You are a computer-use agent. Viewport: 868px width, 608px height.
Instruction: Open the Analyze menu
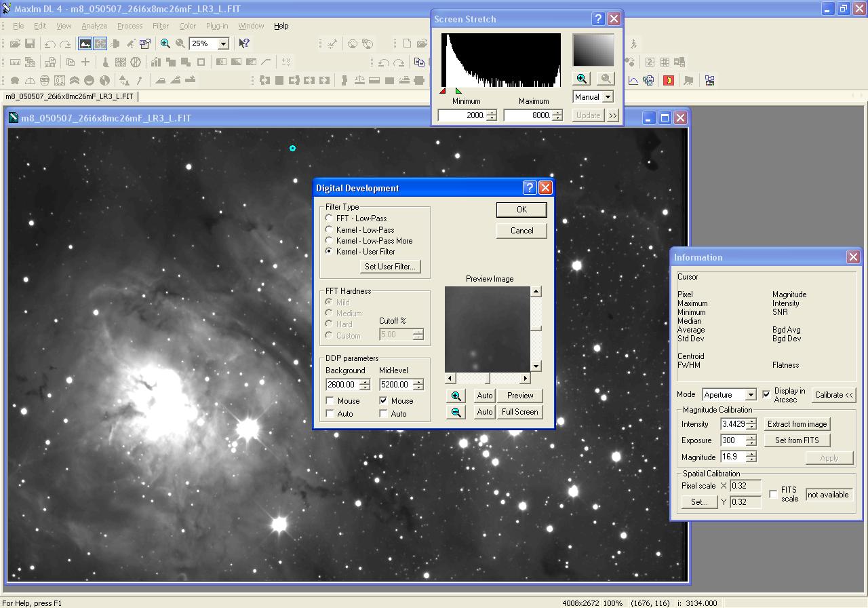pyautogui.click(x=94, y=26)
